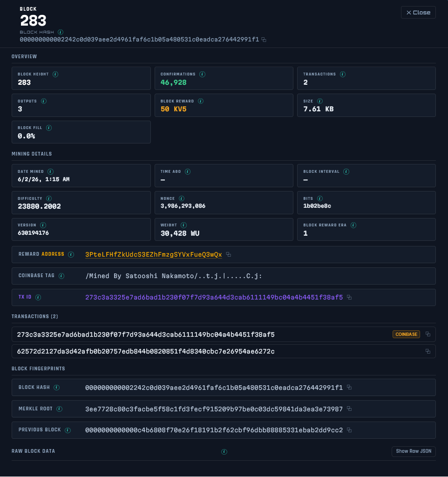448x477 pixels.
Task: Click the COINBASE badge
Action: (406, 334)
